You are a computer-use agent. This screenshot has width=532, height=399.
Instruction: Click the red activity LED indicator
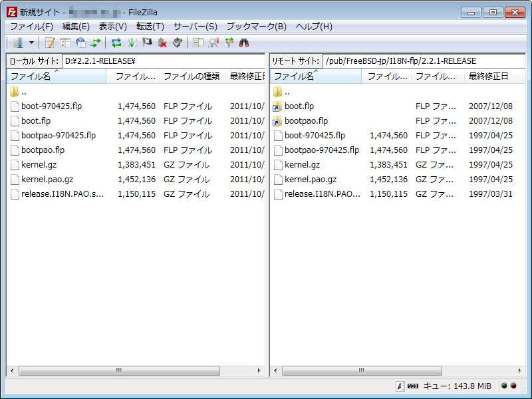click(x=513, y=386)
